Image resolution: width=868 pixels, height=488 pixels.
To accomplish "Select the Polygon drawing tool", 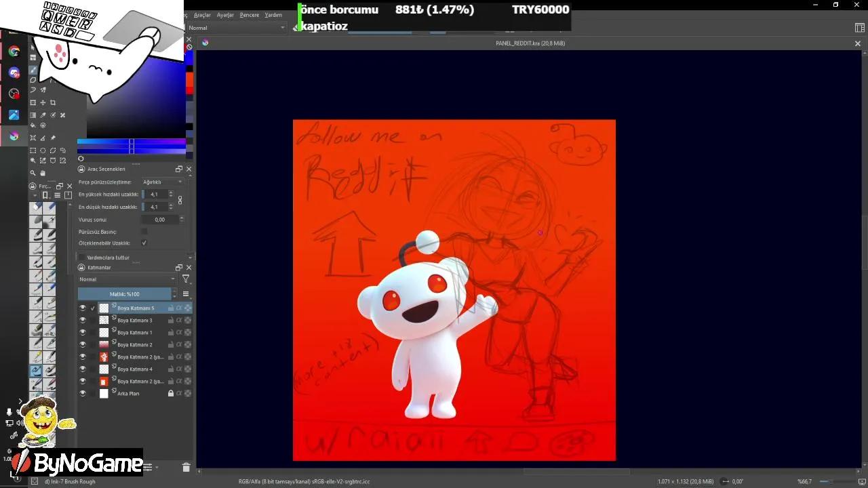I will (33, 80).
